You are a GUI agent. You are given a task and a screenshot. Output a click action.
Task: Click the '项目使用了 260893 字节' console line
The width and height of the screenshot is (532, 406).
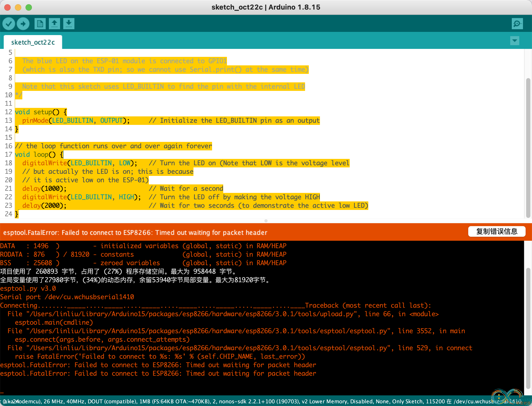(118, 272)
